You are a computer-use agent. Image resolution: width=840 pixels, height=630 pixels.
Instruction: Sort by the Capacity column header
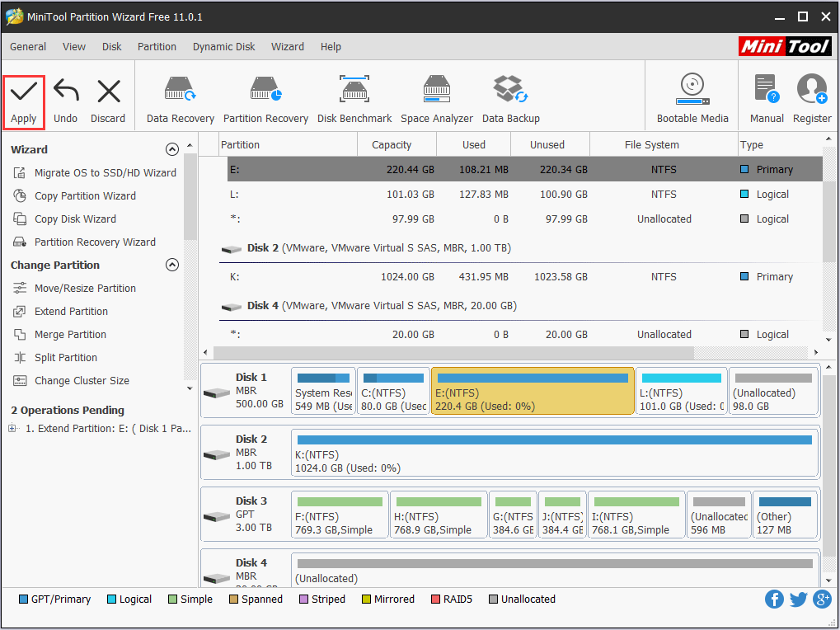click(397, 144)
